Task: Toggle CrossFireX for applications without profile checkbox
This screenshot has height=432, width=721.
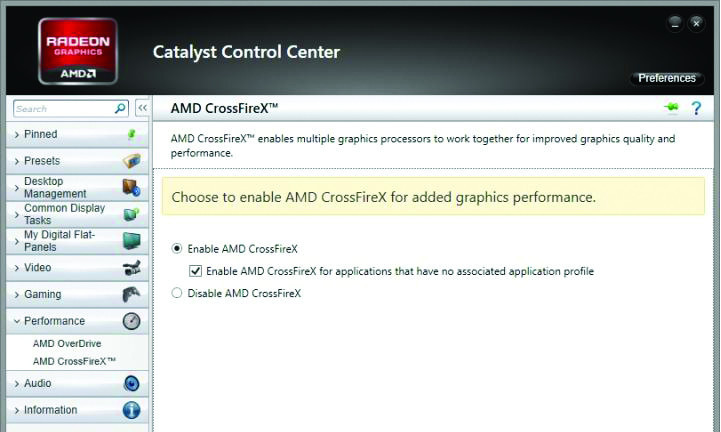Action: pos(196,271)
